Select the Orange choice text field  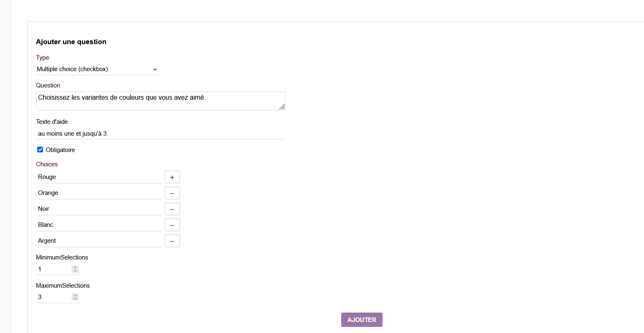click(x=99, y=193)
